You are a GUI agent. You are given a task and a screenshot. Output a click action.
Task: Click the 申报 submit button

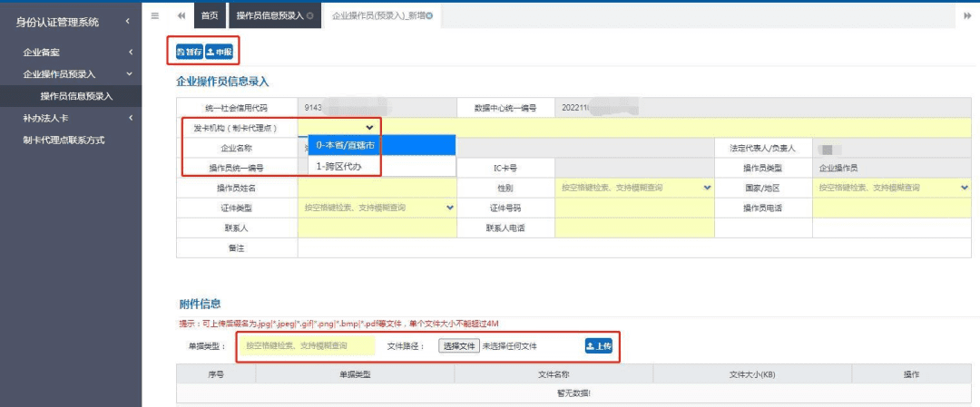[x=219, y=53]
